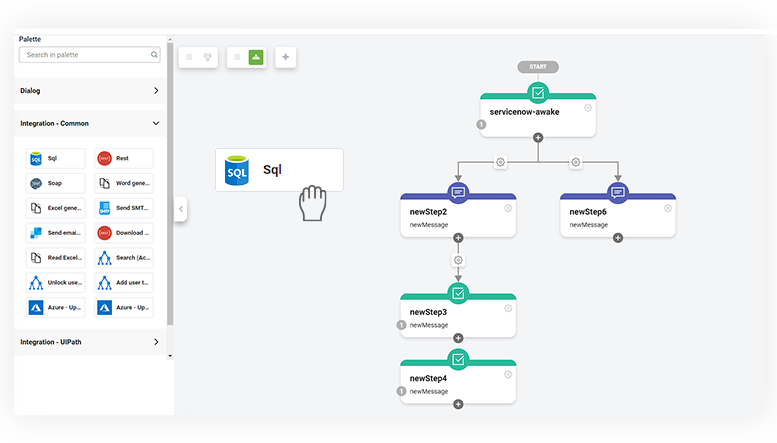
Task: Pick the Add user t... palette item
Action: [124, 282]
